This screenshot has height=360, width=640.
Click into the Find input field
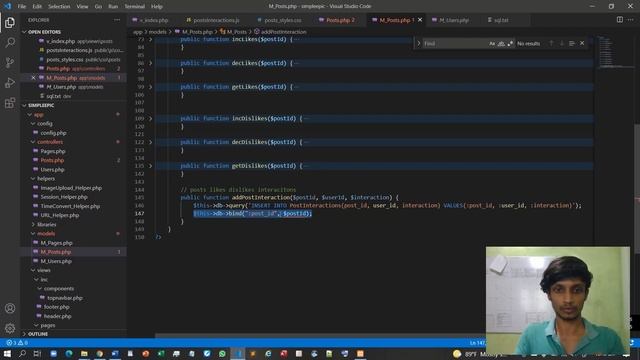point(455,43)
